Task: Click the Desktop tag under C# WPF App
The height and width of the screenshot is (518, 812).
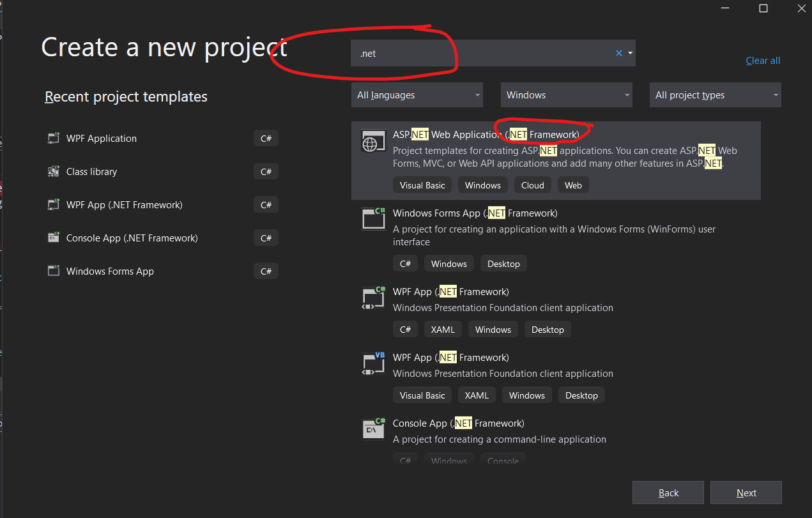Action: point(548,330)
